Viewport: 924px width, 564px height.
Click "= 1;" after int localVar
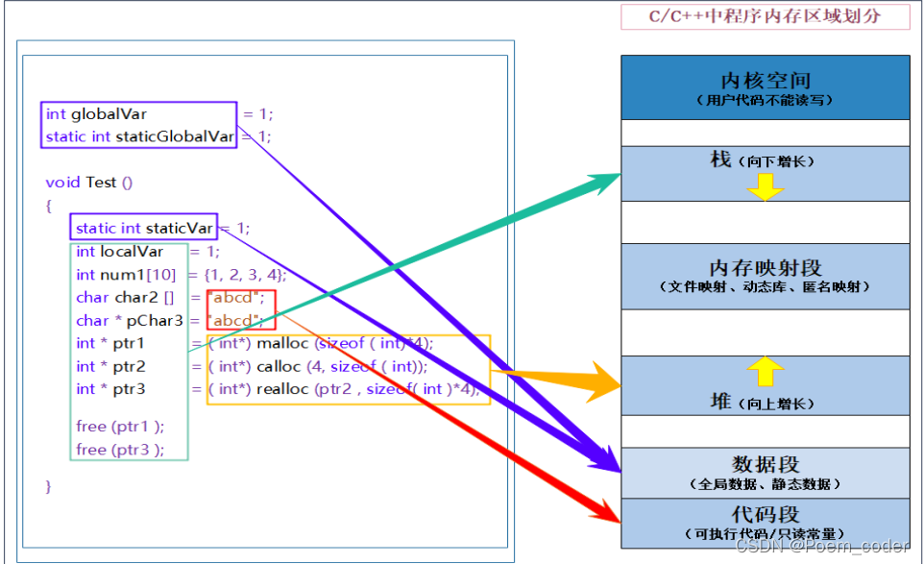[205, 252]
